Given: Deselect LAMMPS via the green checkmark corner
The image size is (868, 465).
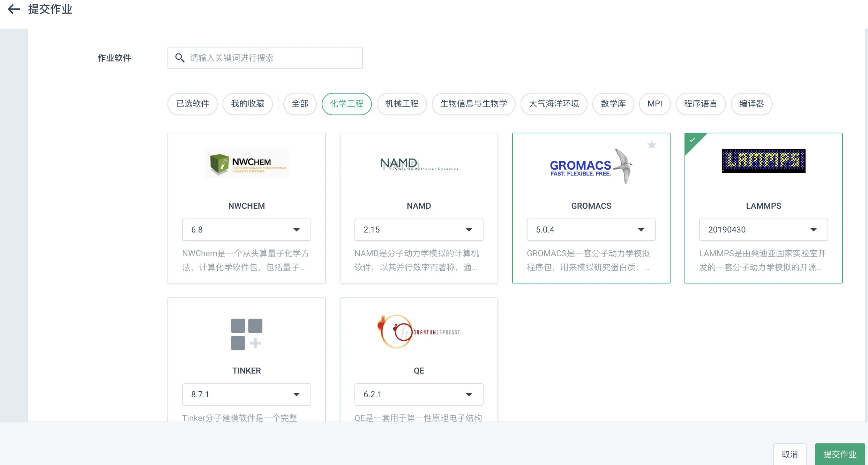Looking at the screenshot, I should 693,140.
